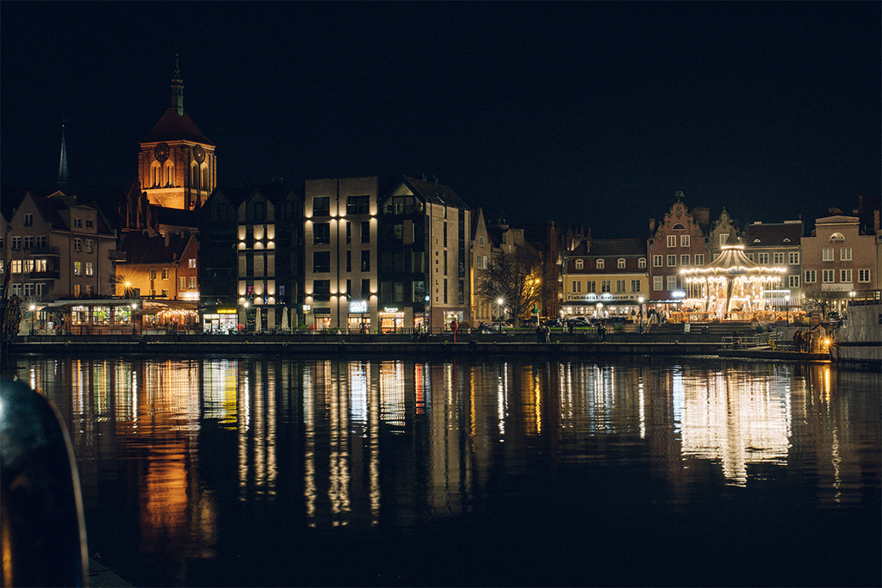Select the moored boat at the right edge
This screenshot has width=882, height=588.
[x=857, y=331]
